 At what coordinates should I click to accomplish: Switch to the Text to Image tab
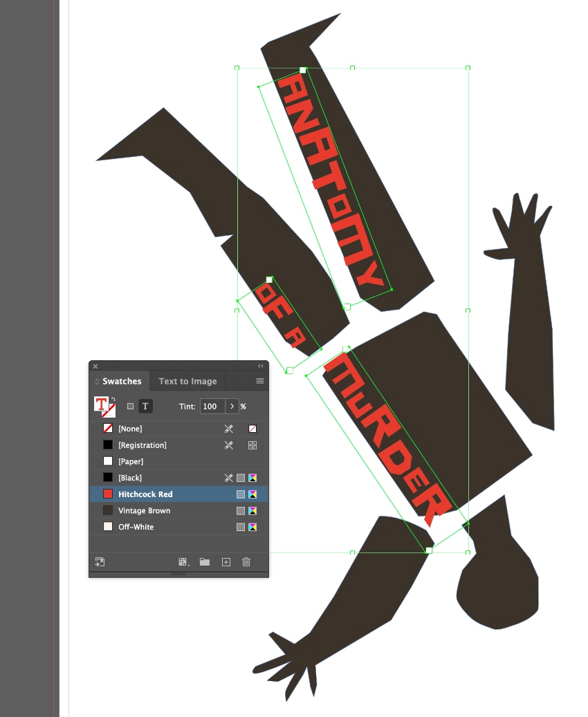click(187, 382)
